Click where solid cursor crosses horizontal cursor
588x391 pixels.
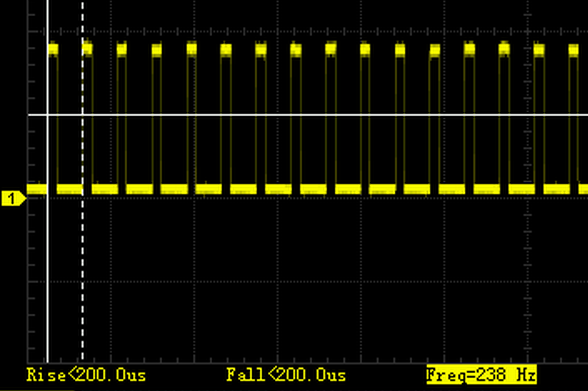(x=48, y=115)
